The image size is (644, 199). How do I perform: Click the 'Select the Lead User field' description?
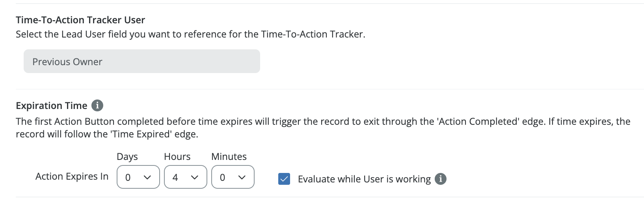(x=190, y=34)
